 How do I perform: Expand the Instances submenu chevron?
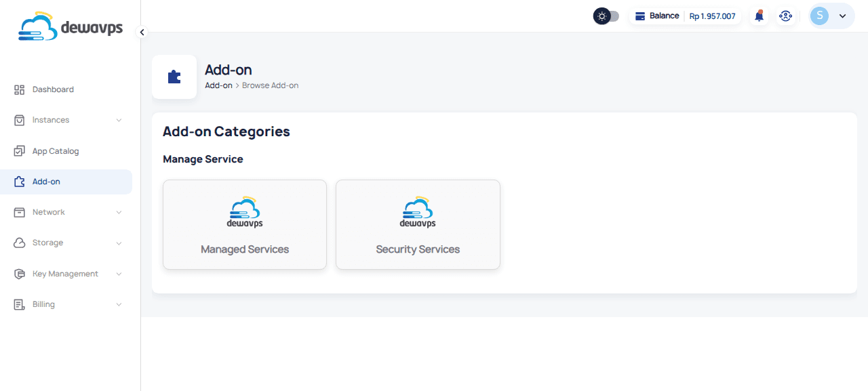pyautogui.click(x=119, y=120)
